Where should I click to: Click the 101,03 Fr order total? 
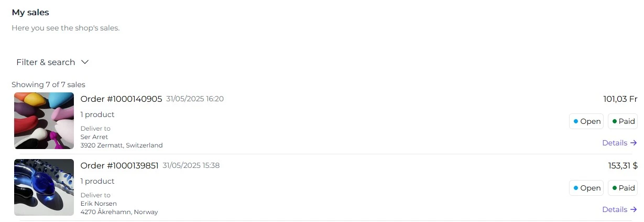pyautogui.click(x=620, y=99)
